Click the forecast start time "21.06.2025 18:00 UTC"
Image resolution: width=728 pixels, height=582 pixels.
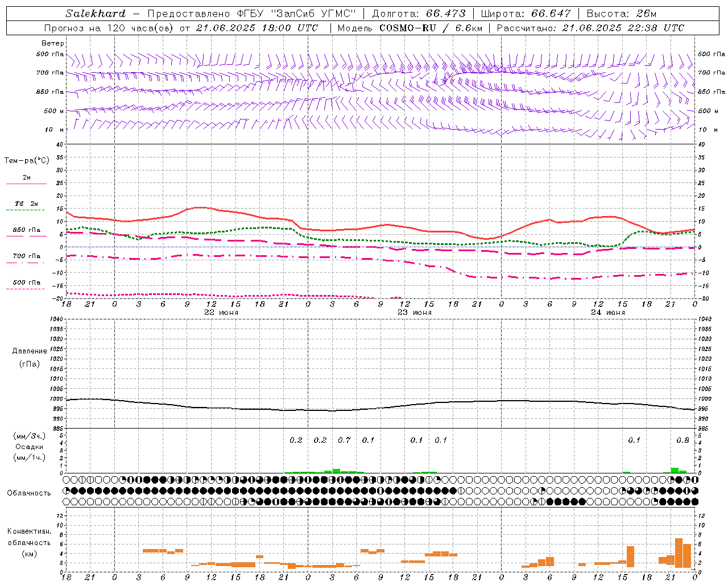coord(257,28)
